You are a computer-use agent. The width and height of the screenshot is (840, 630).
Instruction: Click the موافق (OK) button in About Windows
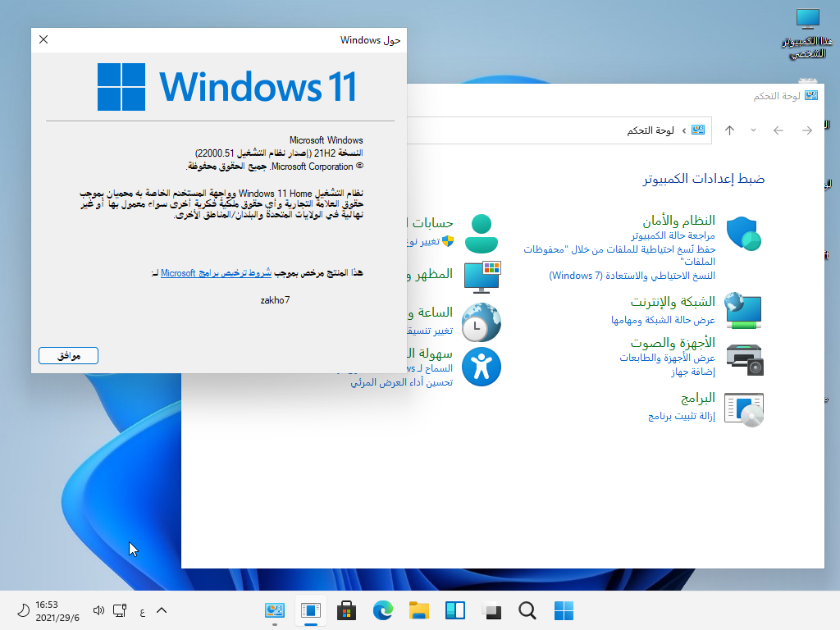click(69, 356)
